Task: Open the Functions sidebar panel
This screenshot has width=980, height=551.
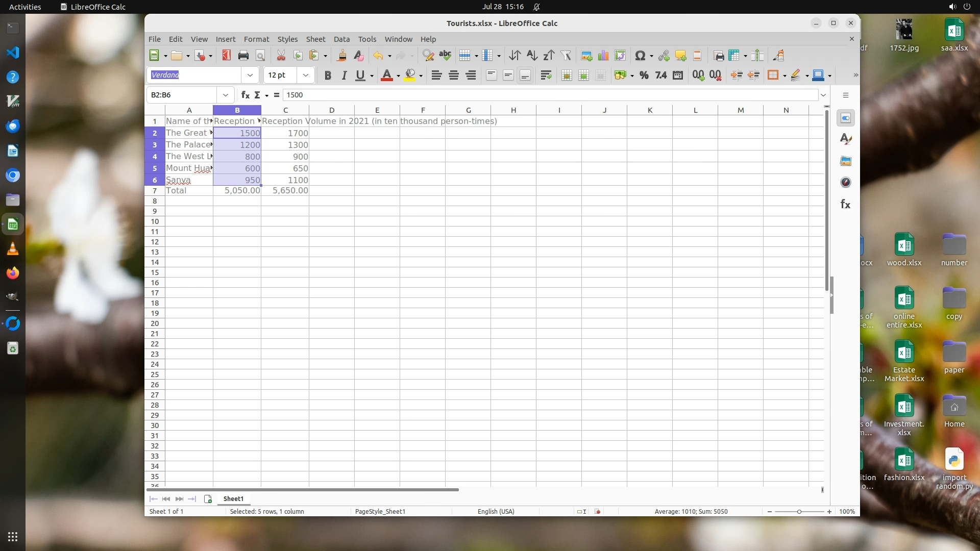Action: 845,205
